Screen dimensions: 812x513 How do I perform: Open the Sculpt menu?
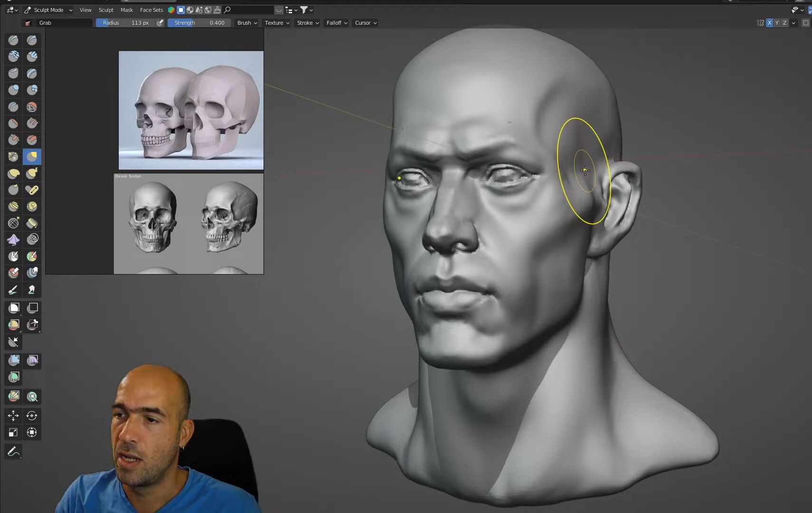(x=106, y=10)
